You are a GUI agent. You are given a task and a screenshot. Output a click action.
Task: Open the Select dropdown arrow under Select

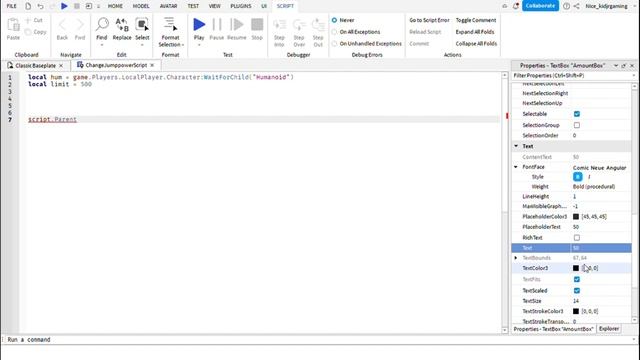tap(142, 44)
